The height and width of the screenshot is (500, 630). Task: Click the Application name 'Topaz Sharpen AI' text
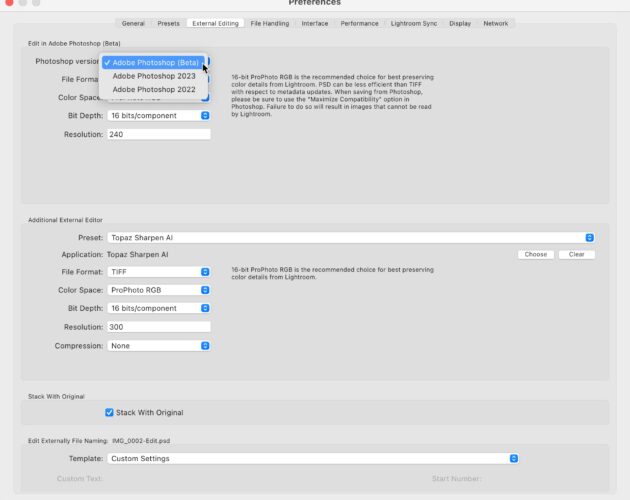137,254
